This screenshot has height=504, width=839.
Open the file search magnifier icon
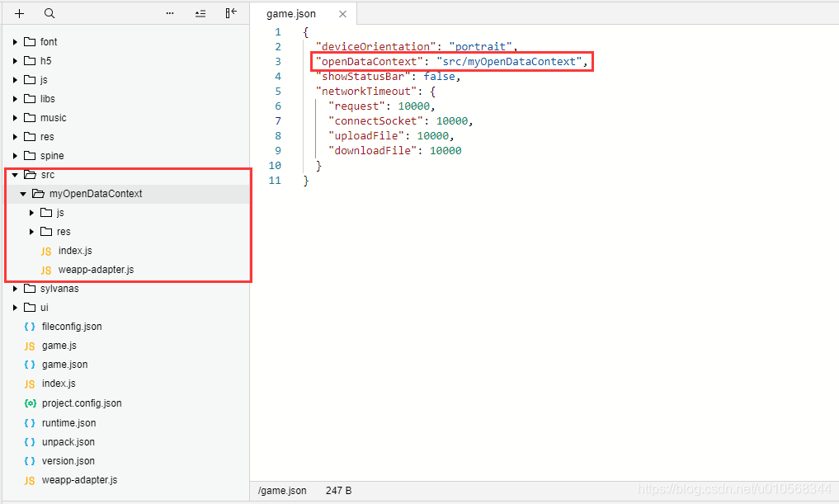pos(49,13)
